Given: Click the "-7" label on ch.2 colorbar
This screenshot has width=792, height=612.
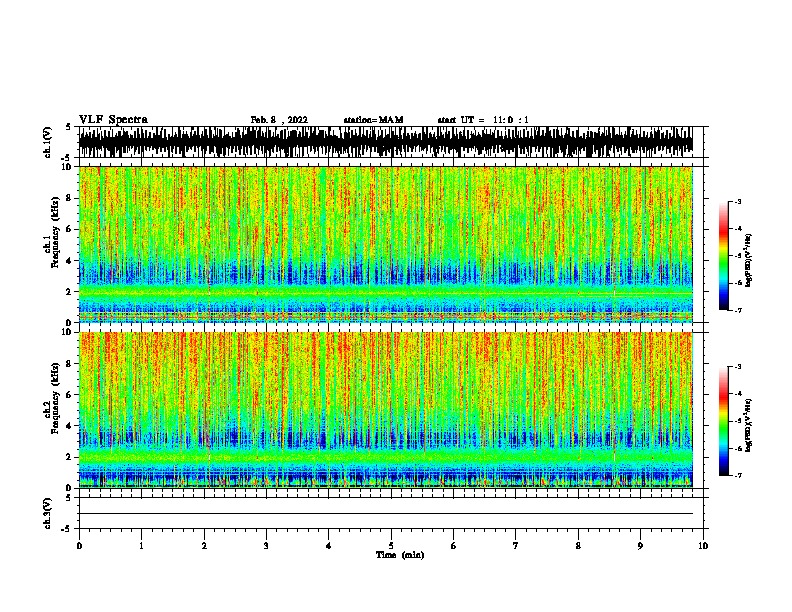Looking at the screenshot, I should 738,476.
